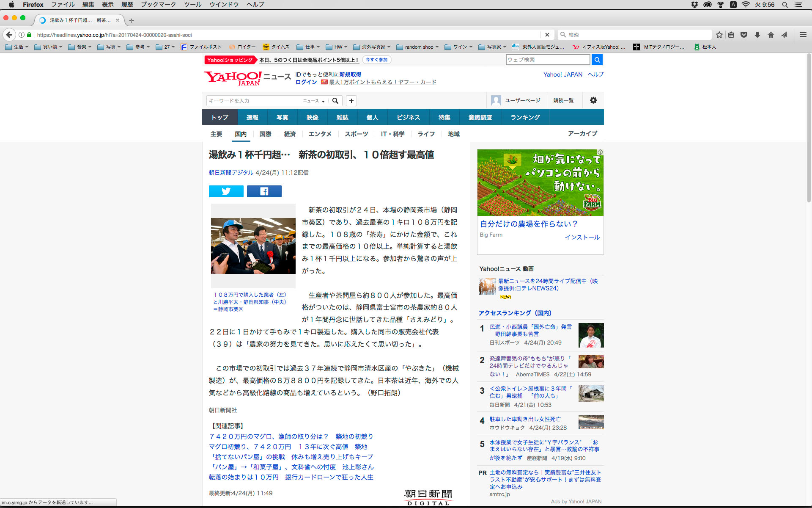Open Firefox hamburger menu
The image size is (812, 508).
(803, 35)
